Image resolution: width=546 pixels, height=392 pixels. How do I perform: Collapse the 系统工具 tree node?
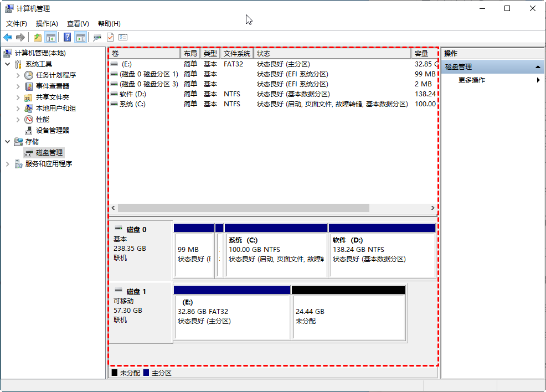point(8,64)
